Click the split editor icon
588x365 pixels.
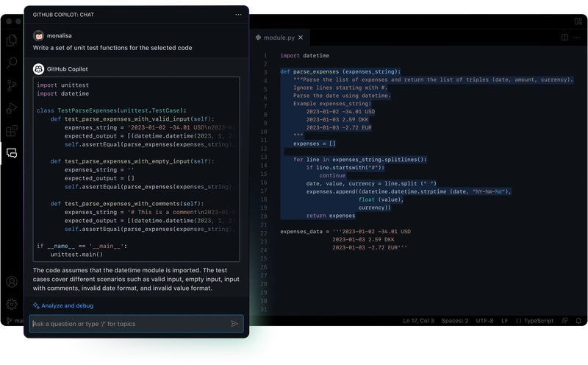point(564,38)
